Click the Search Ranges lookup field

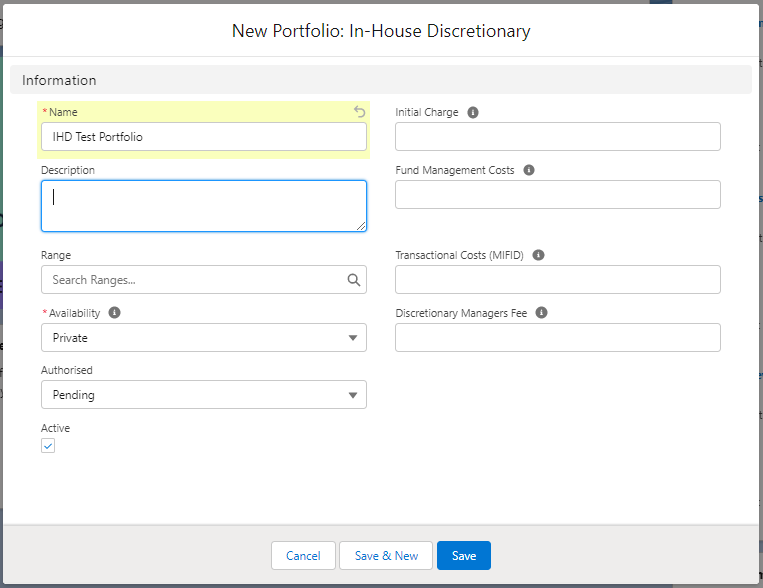195,280
